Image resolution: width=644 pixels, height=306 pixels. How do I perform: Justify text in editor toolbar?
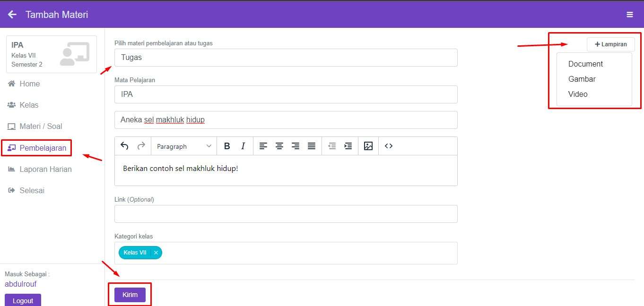coord(312,146)
